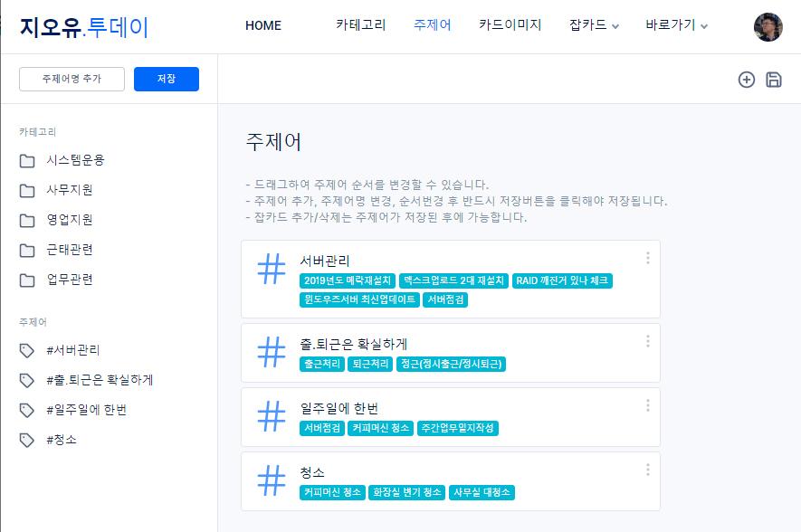Screen dimensions: 801x532
Task: Open the user profile avatar
Action: coord(768,27)
